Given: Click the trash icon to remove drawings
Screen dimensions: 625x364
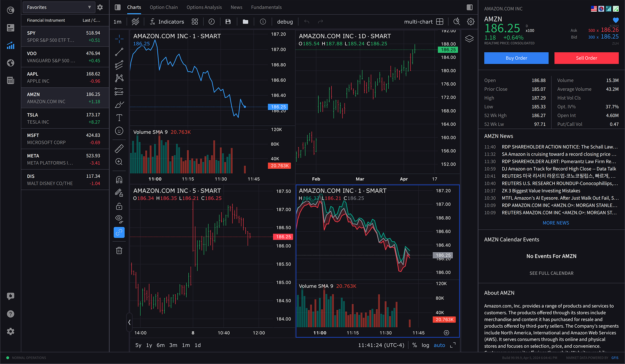Looking at the screenshot, I should [119, 250].
